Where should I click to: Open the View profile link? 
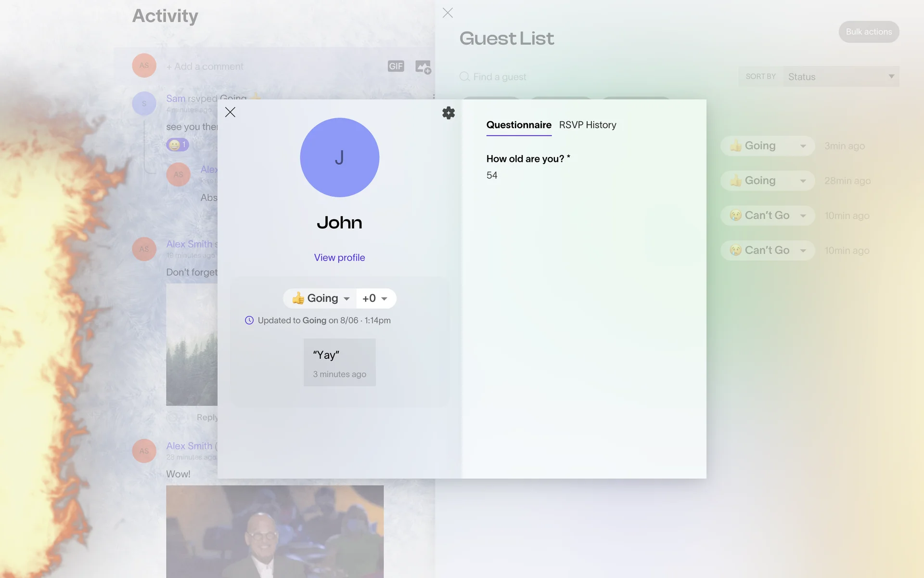click(339, 258)
